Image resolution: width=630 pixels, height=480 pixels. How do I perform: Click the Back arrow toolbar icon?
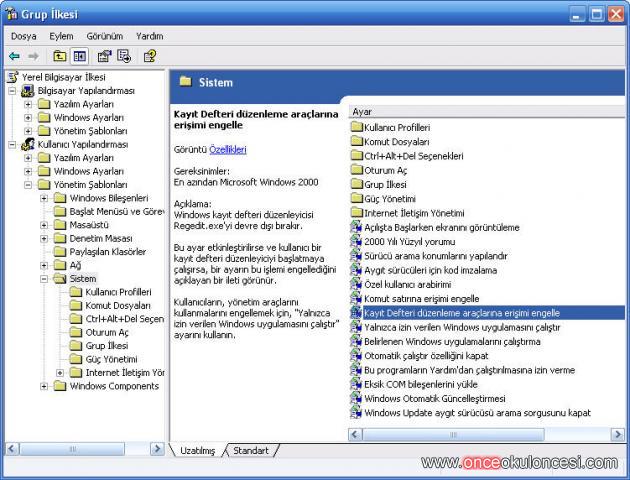pos(14,56)
